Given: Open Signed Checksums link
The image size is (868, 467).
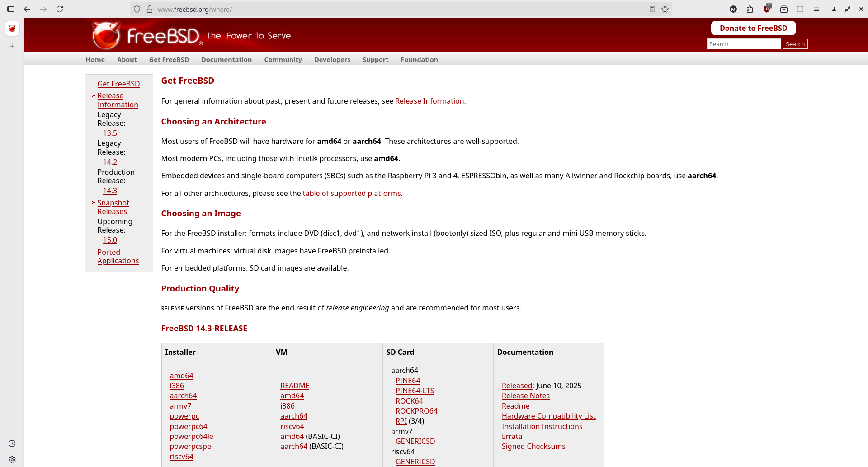Looking at the screenshot, I should pyautogui.click(x=533, y=446).
